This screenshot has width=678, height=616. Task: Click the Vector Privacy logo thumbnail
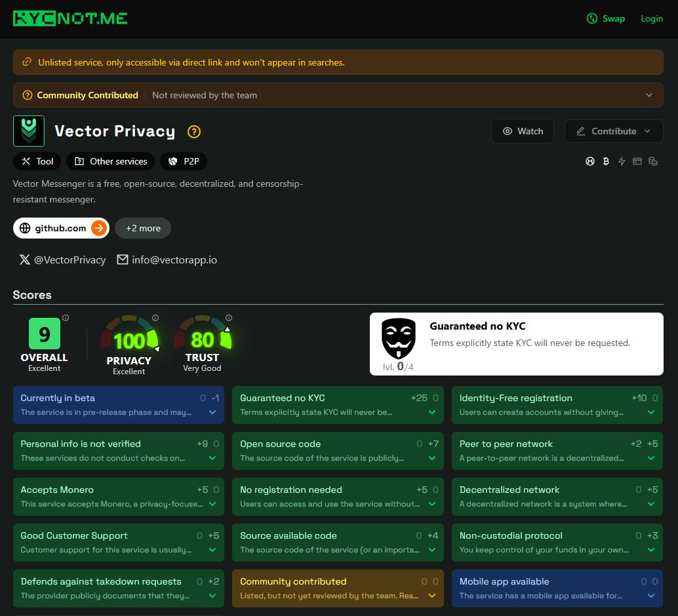pyautogui.click(x=29, y=131)
